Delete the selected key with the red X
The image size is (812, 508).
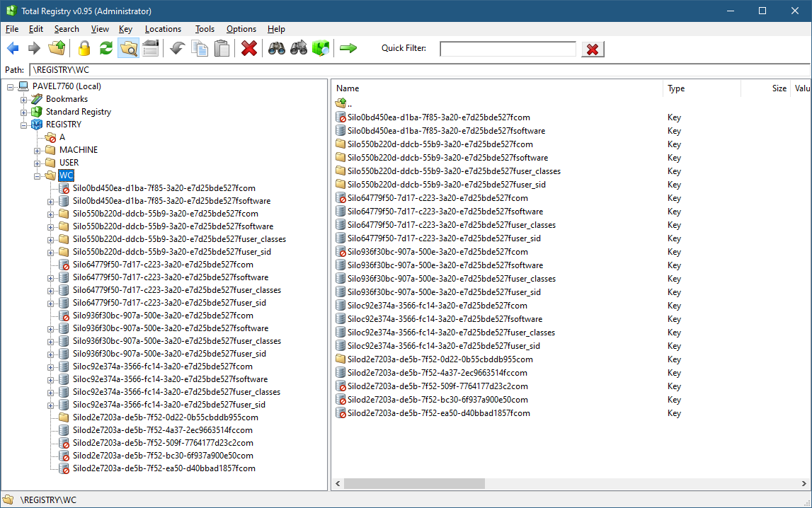coord(249,48)
